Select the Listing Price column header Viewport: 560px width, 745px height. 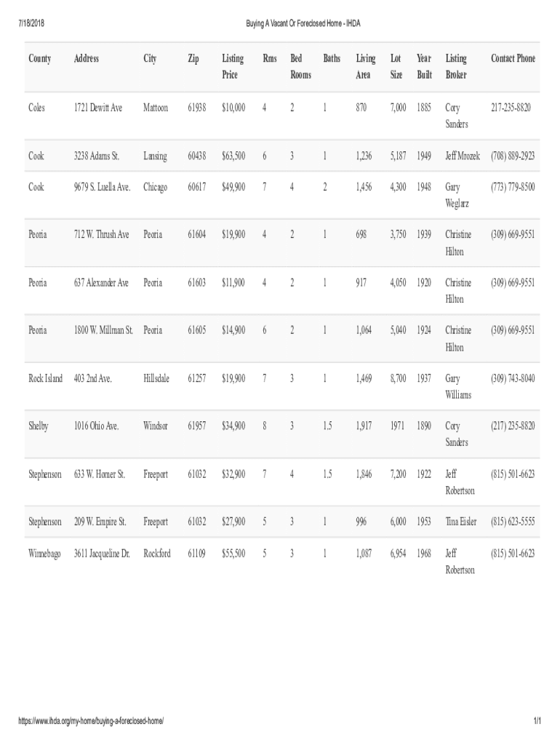point(233,66)
